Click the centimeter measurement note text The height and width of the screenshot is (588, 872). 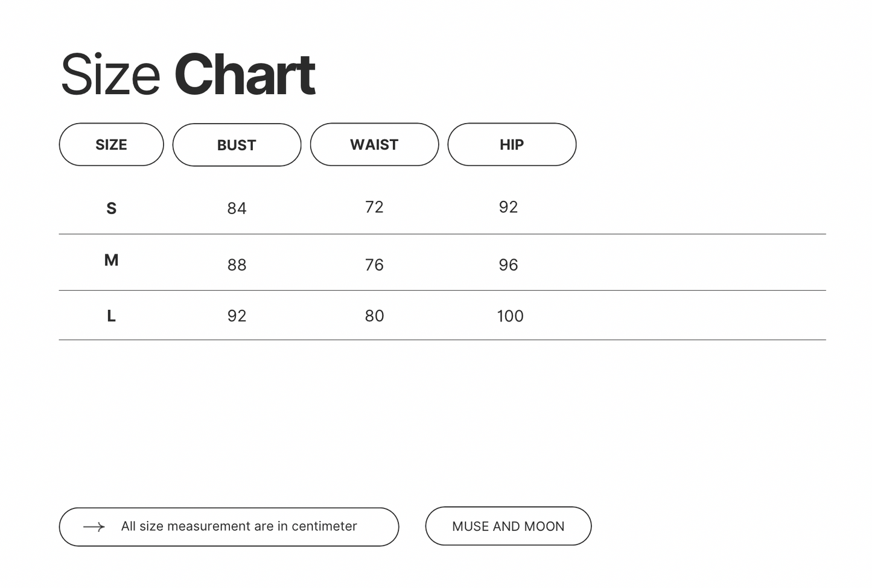tap(239, 526)
